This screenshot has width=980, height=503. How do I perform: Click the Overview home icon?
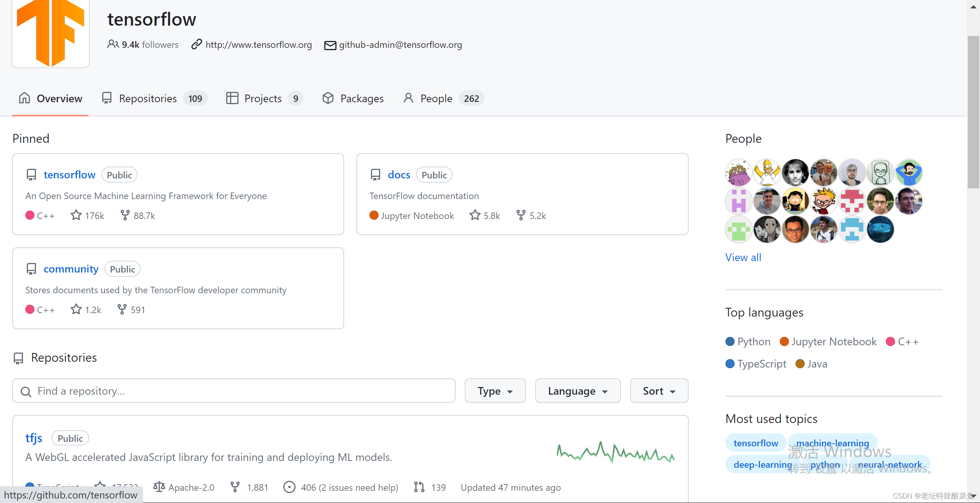[24, 98]
